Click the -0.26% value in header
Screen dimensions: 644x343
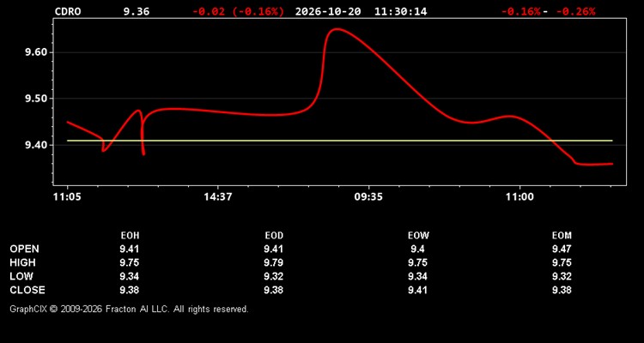tap(575, 11)
